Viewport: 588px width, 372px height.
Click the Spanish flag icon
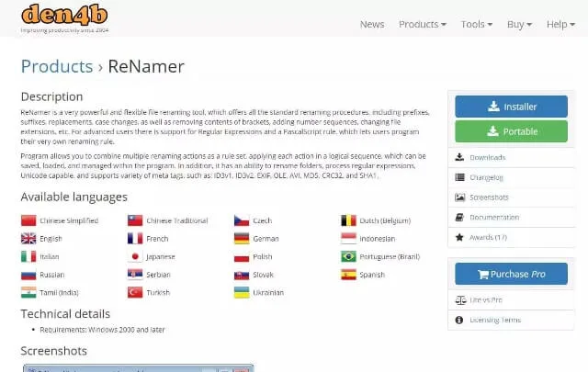(x=348, y=275)
